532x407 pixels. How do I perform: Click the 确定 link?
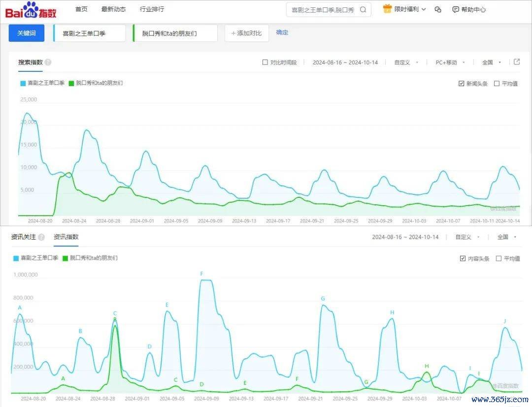(282, 32)
